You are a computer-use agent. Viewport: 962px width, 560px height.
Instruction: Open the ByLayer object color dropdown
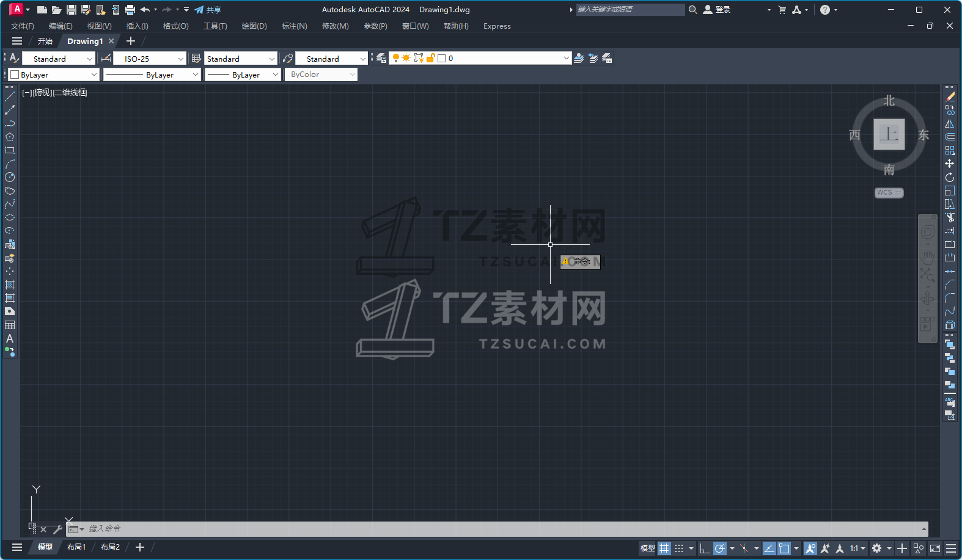[54, 75]
